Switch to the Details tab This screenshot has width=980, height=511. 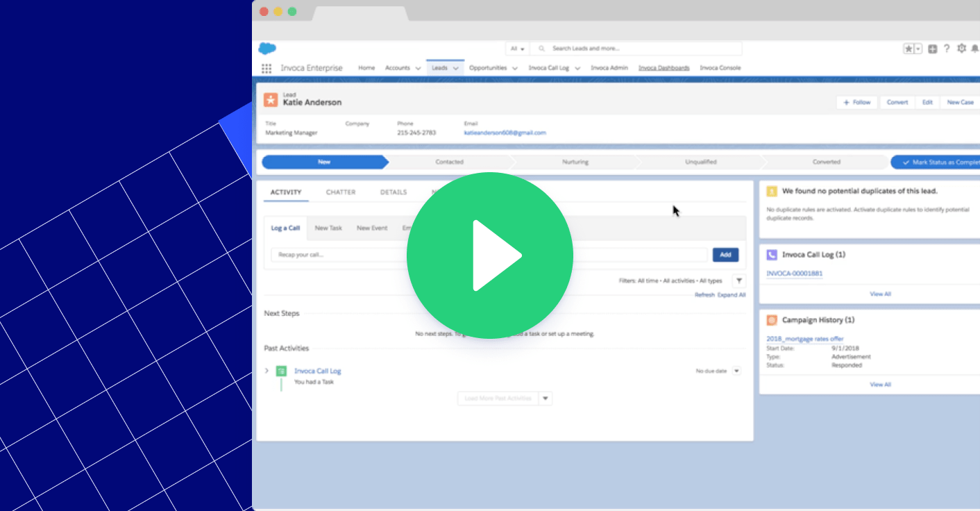[x=393, y=192]
